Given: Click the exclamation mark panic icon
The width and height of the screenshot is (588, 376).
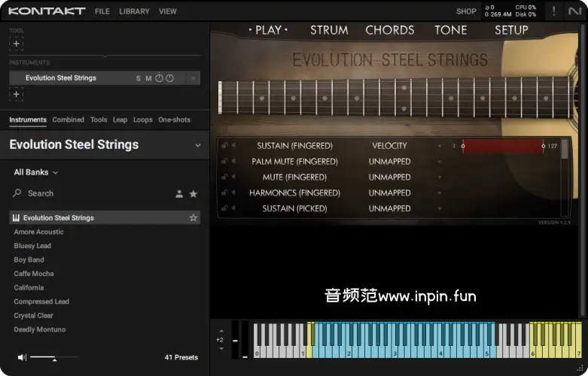Looking at the screenshot, I should [x=554, y=11].
